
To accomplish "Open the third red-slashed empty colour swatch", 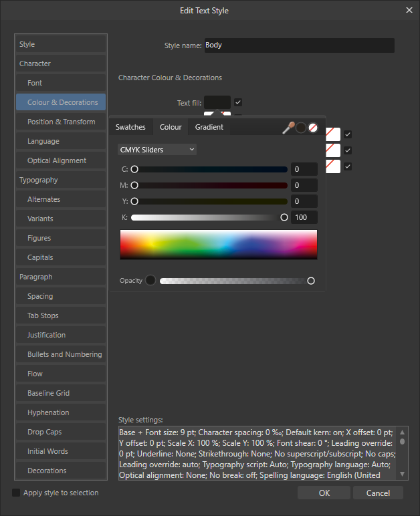I will pos(333,166).
